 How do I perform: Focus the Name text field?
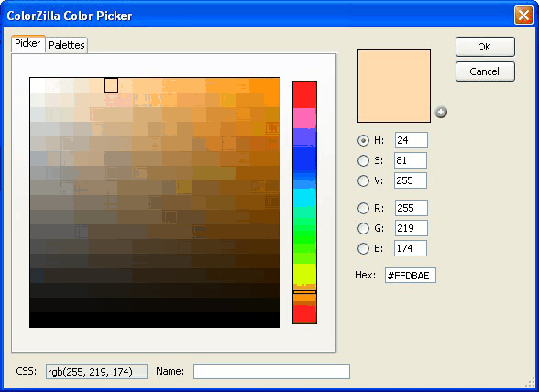(271, 371)
